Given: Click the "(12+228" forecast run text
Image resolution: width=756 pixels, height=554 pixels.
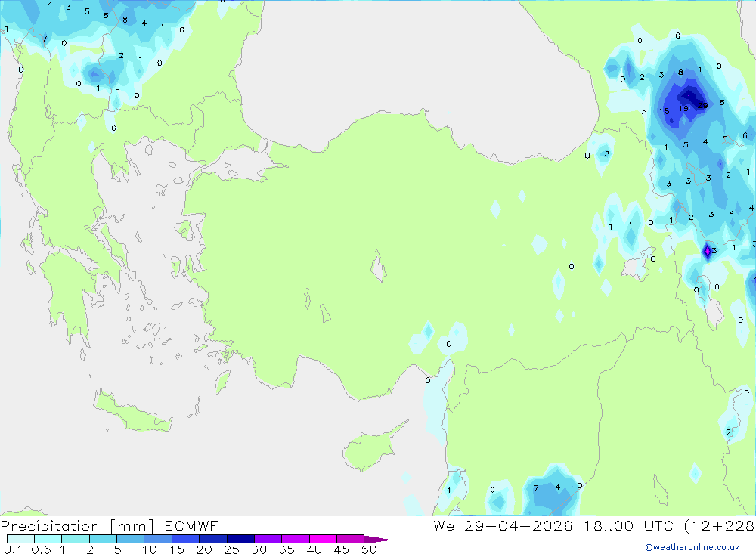Looking at the screenshot, I should tap(720, 526).
